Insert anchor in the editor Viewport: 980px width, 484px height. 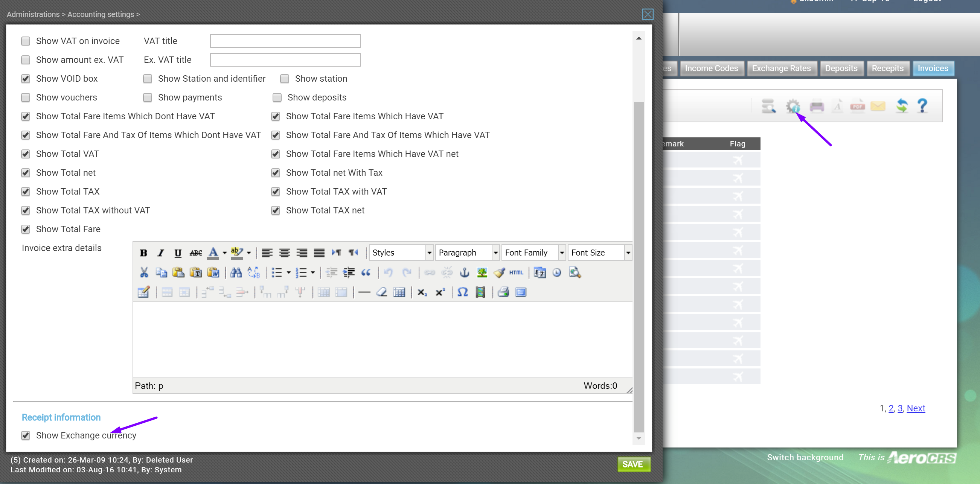(465, 272)
